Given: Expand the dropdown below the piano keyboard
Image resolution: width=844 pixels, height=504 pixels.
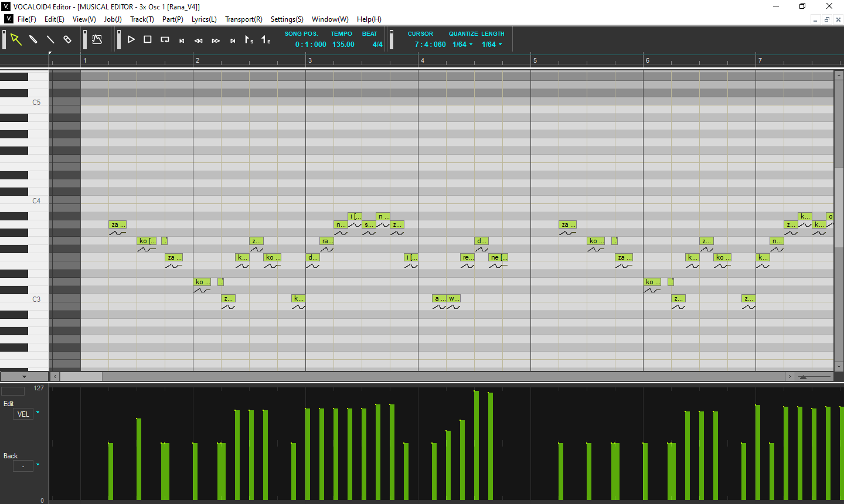Looking at the screenshot, I should pyautogui.click(x=24, y=377).
